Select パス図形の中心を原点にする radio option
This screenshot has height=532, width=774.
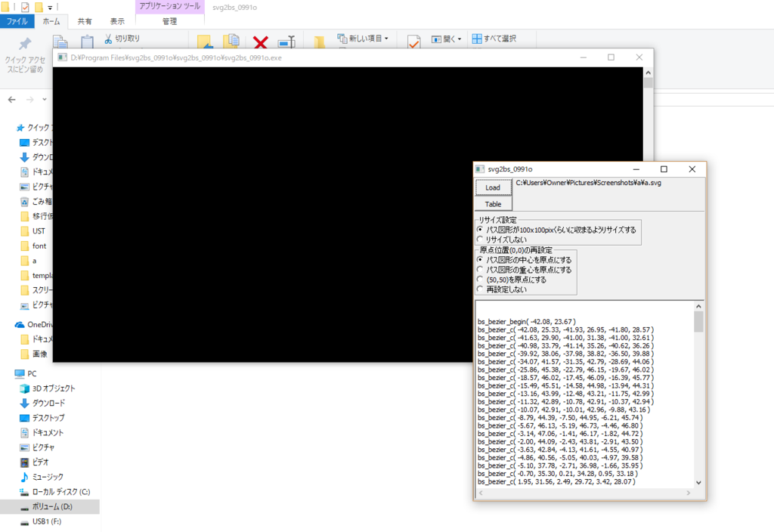pyautogui.click(x=525, y=260)
